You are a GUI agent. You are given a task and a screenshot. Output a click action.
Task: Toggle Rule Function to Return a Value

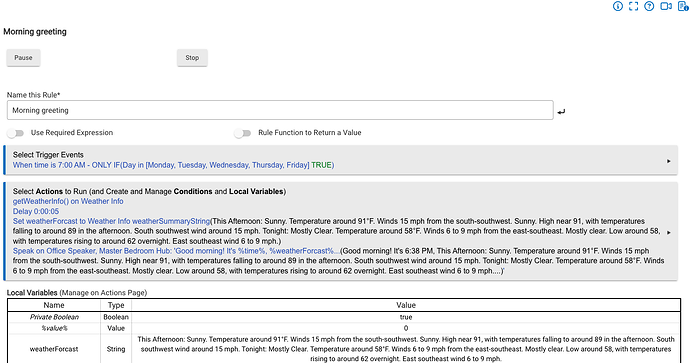pyautogui.click(x=242, y=133)
